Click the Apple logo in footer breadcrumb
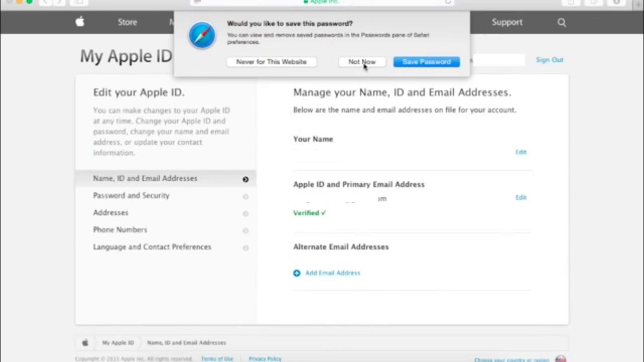This screenshot has width=644, height=362. 85,342
